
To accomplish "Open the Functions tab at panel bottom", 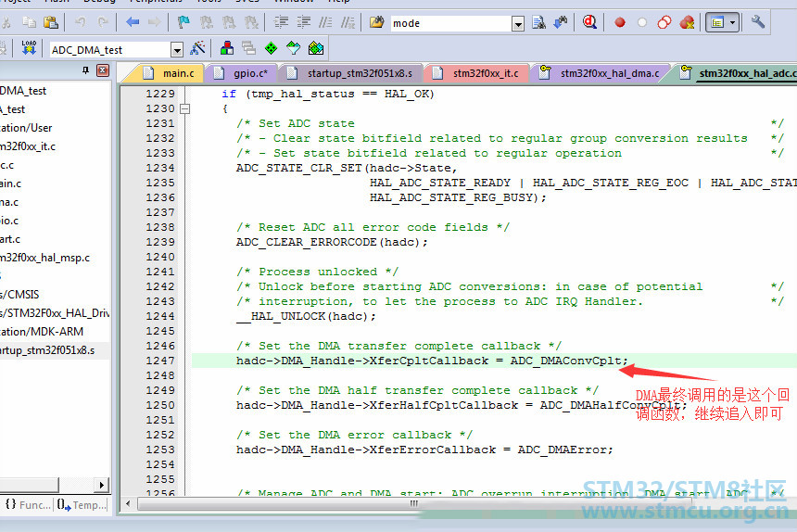I will (x=28, y=504).
